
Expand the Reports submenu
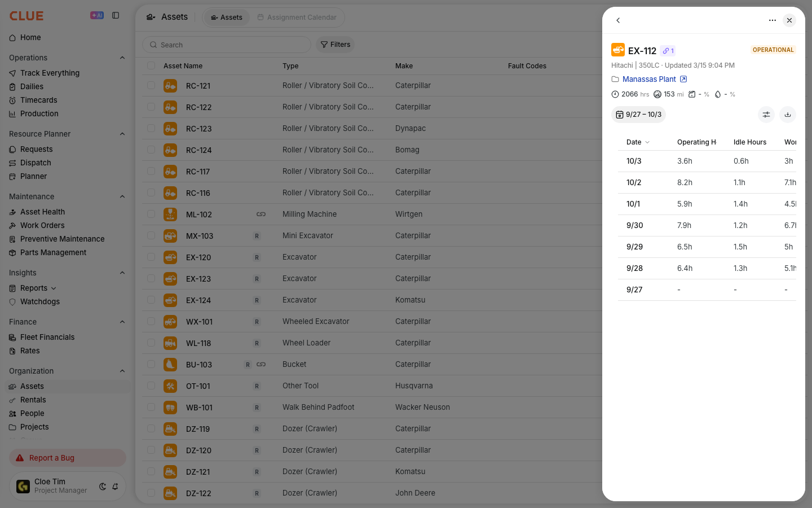click(54, 288)
